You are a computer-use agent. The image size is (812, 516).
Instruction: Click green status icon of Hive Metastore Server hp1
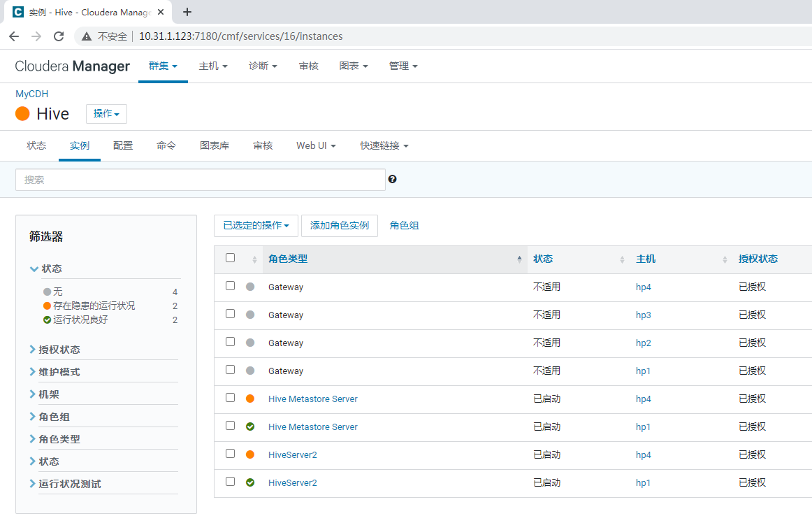(250, 427)
